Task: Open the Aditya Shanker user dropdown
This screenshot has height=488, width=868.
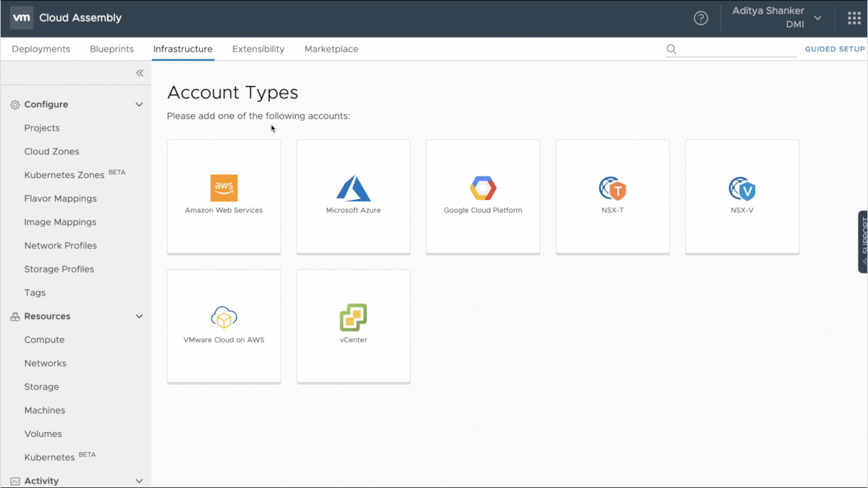Action: (817, 18)
